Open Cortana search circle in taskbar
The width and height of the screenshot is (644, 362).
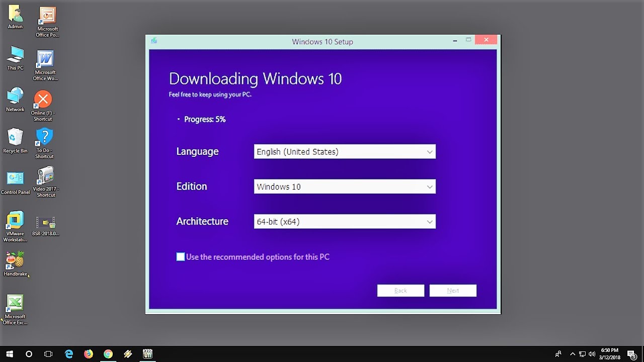point(29,354)
